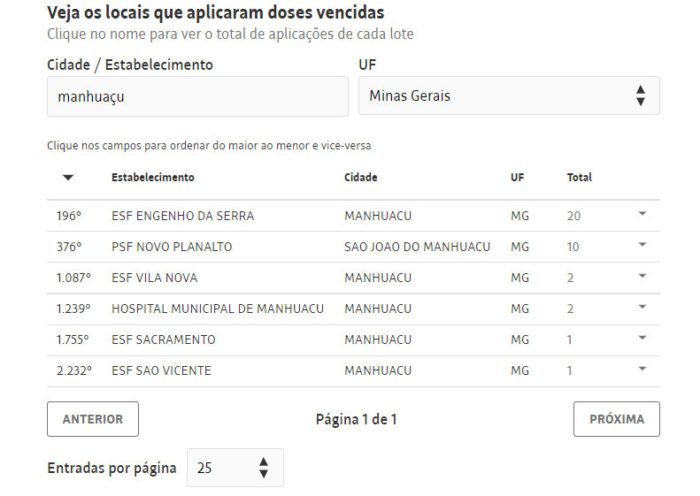Sort table by Estabelecimento column
Image resolution: width=700 pixels, height=496 pixels.
(x=153, y=177)
